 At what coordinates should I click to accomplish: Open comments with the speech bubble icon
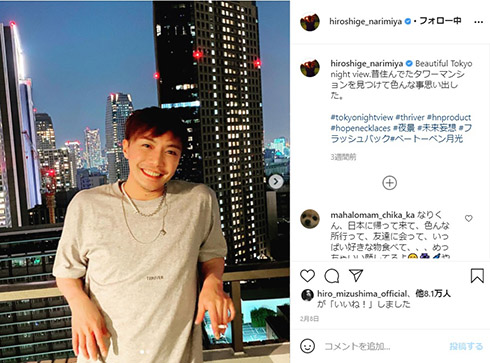click(332, 276)
